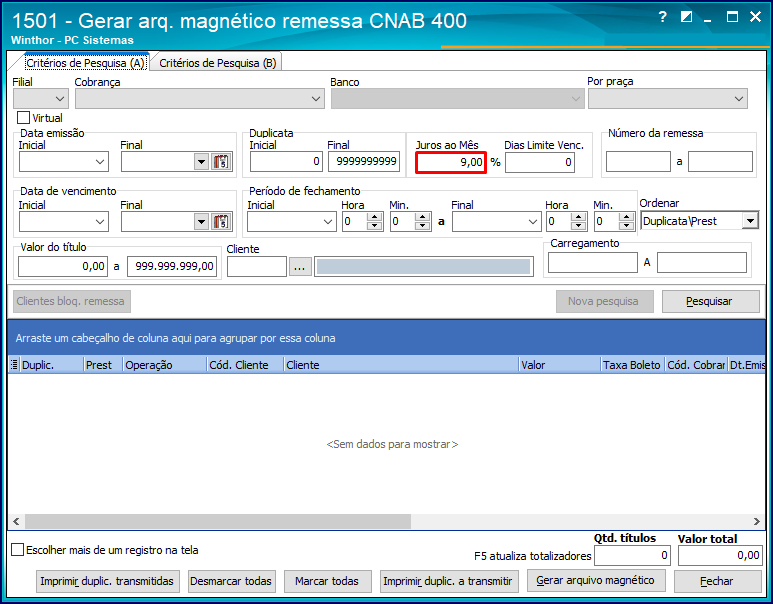
Task: Decrement the Final Min. spinner
Action: coord(627,226)
